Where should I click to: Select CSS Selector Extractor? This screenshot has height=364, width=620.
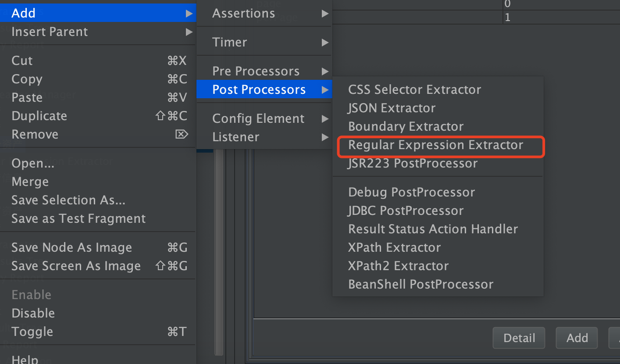tap(414, 90)
